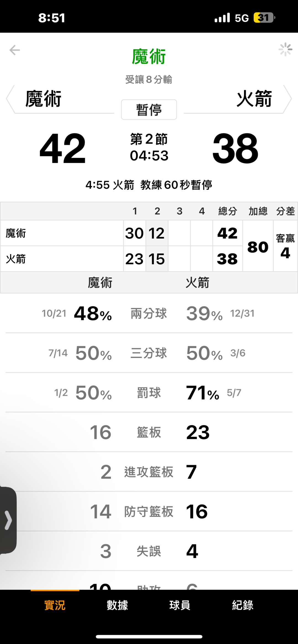This screenshot has height=644, width=298.
Task: Tap the 暫停 status button
Action: [149, 110]
